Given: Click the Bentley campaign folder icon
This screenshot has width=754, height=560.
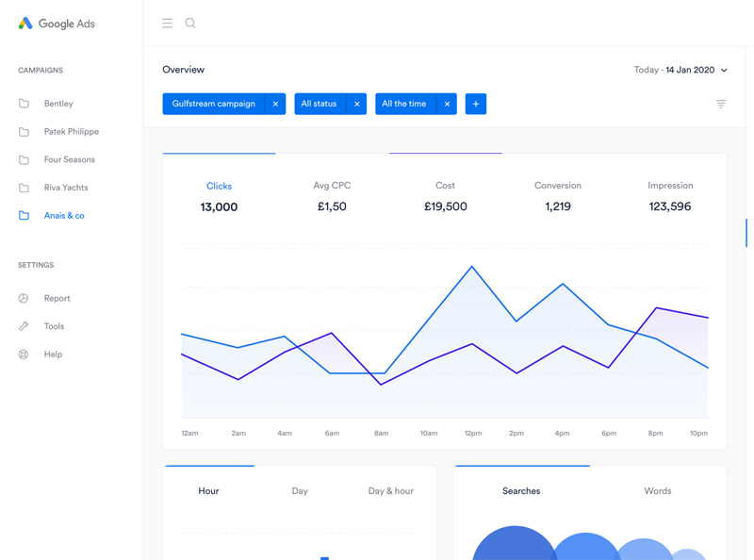Looking at the screenshot, I should 24,103.
